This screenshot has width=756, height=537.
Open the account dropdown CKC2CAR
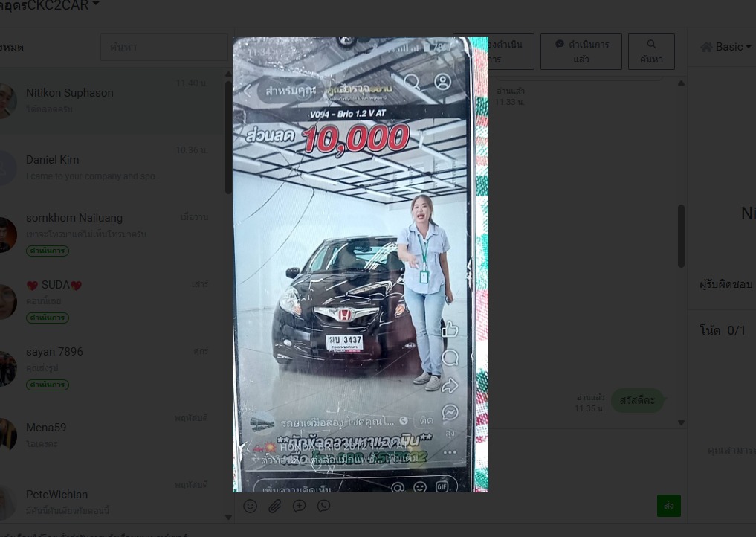tap(48, 5)
